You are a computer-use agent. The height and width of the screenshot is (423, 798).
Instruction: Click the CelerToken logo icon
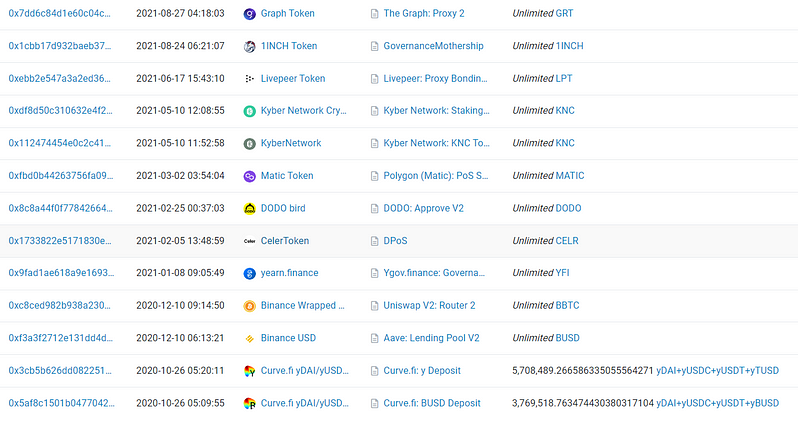(249, 241)
